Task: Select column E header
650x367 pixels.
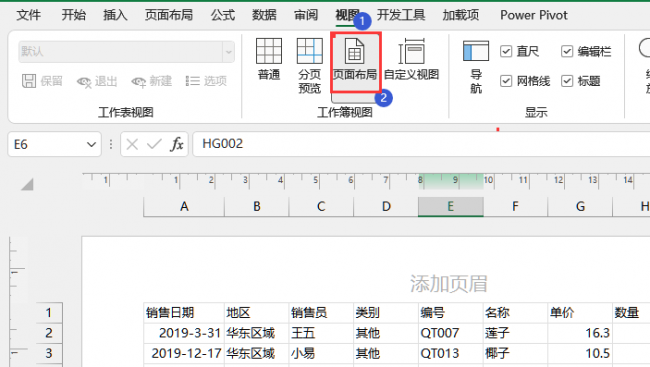Action: pos(451,207)
